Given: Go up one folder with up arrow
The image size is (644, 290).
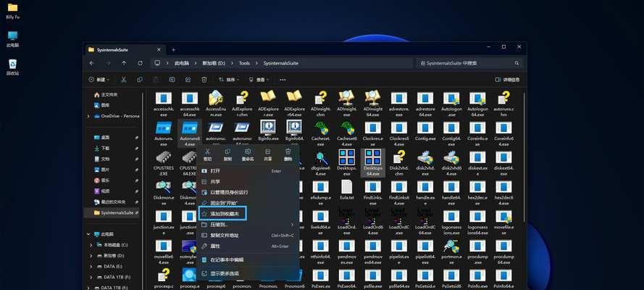Looking at the screenshot, I should pyautogui.click(x=124, y=63).
